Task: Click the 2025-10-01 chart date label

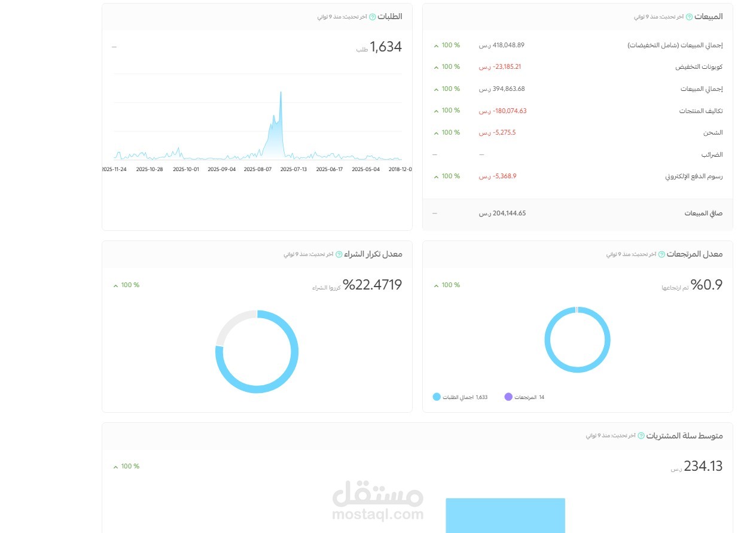Action: tap(186, 169)
